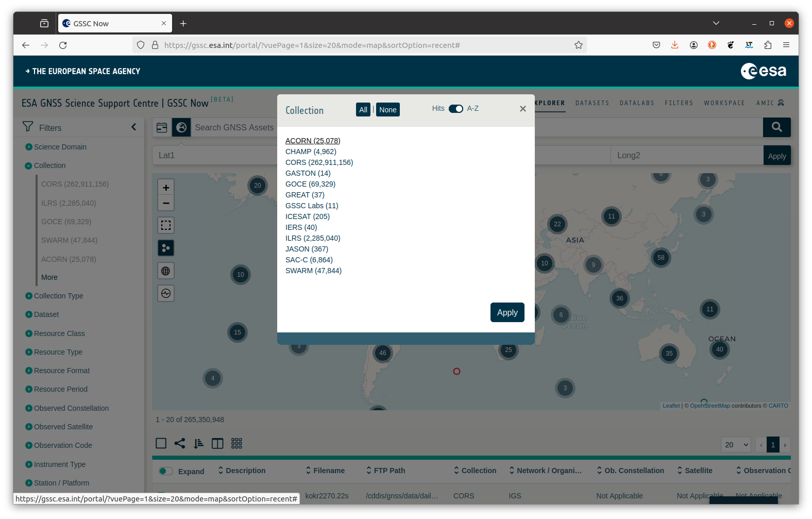Activate the rectangle area selection tool
The height and width of the screenshot is (519, 812).
coord(166,225)
